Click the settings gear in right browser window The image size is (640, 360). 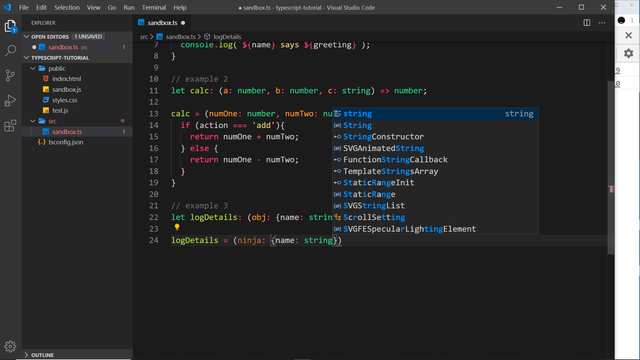(x=629, y=53)
